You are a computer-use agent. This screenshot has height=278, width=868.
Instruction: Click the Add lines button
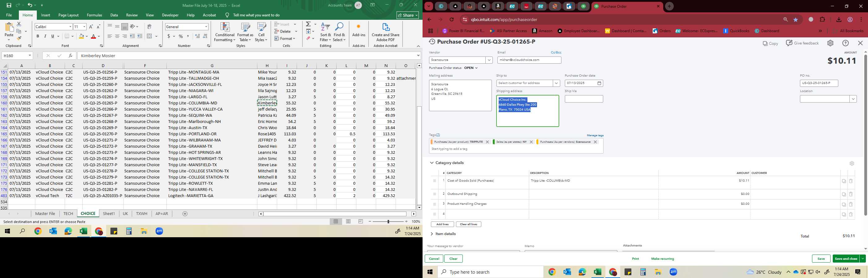click(442, 224)
